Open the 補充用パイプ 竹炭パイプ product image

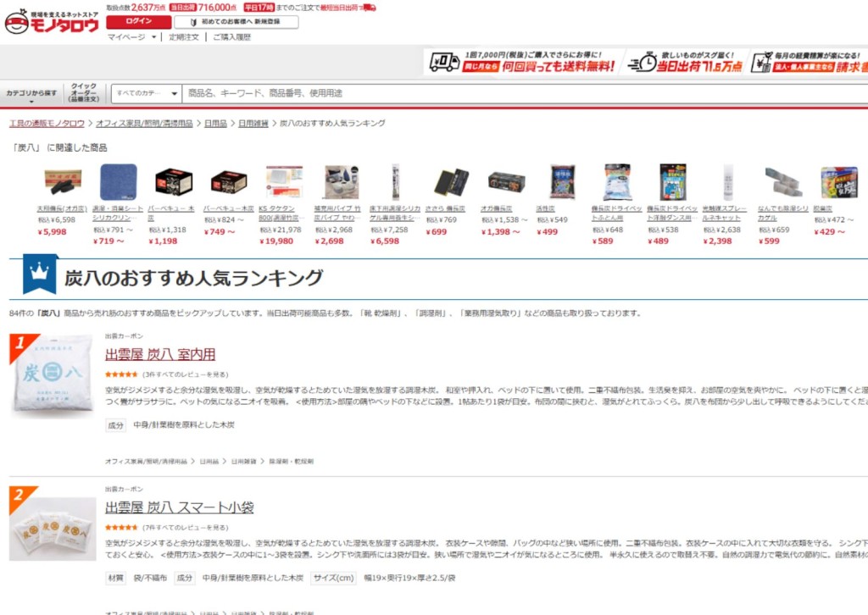pos(340,182)
